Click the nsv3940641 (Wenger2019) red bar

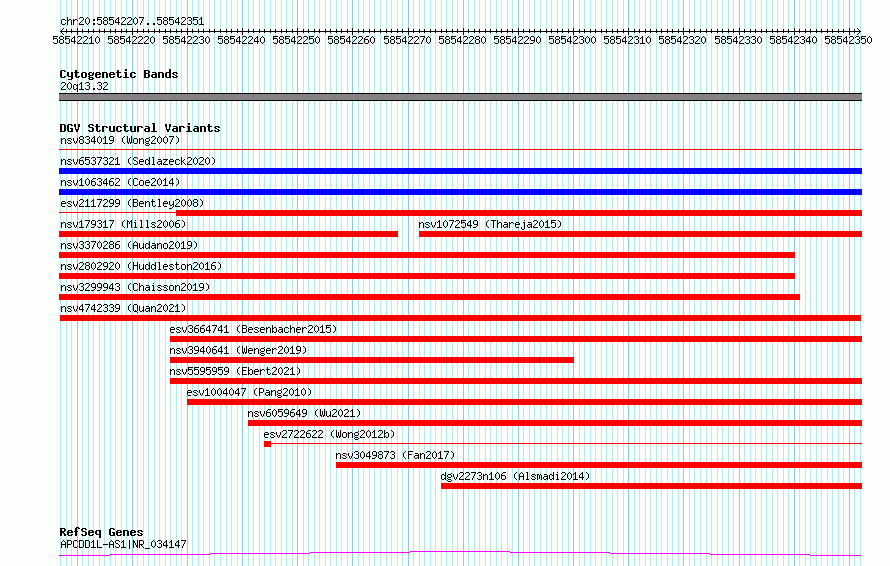point(372,360)
